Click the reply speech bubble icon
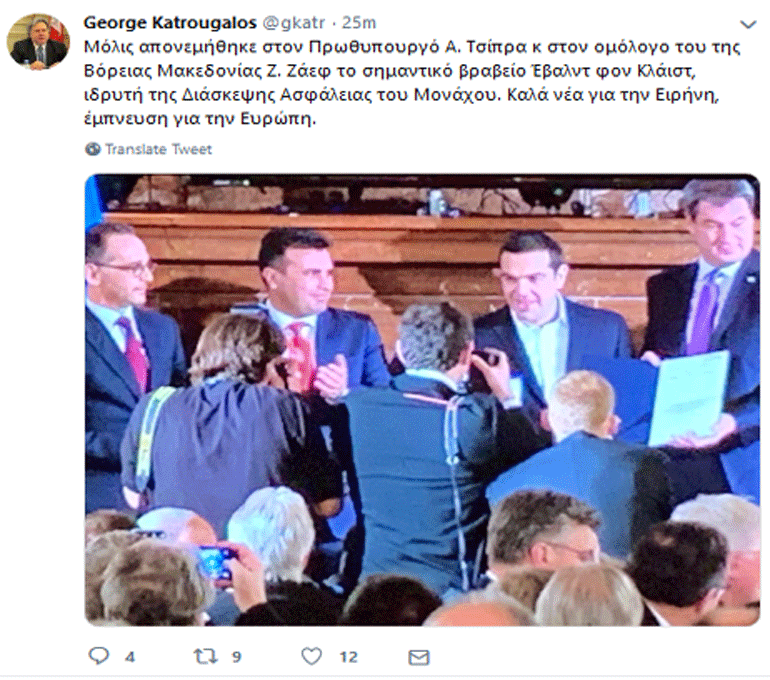The image size is (770, 680). (x=98, y=656)
